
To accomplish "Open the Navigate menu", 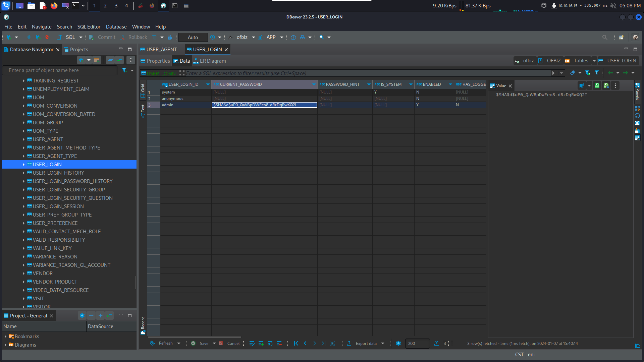I will tap(42, 27).
